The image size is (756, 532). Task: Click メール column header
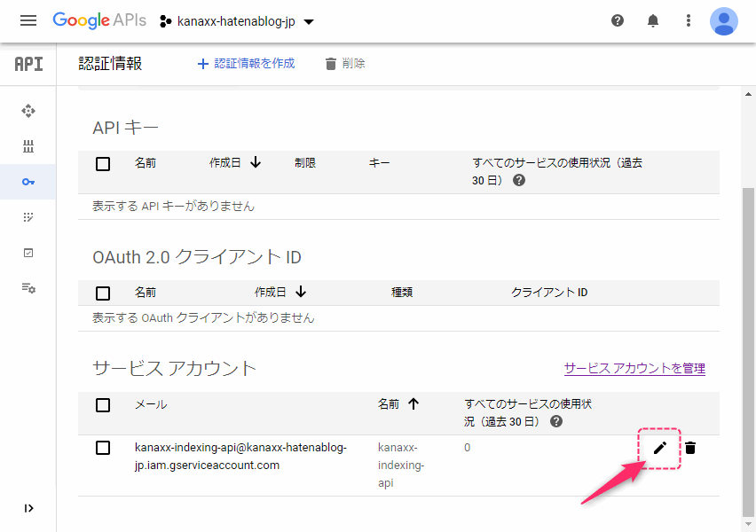tap(151, 404)
